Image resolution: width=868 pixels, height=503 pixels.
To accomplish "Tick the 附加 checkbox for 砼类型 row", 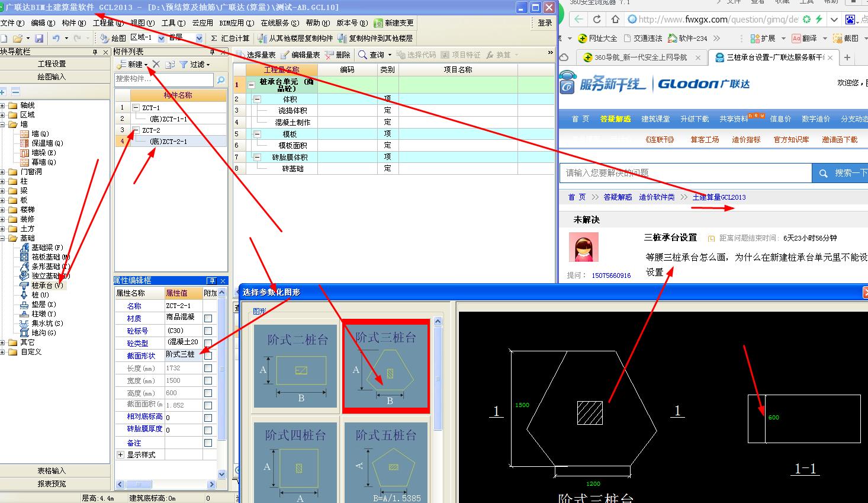I will click(208, 343).
